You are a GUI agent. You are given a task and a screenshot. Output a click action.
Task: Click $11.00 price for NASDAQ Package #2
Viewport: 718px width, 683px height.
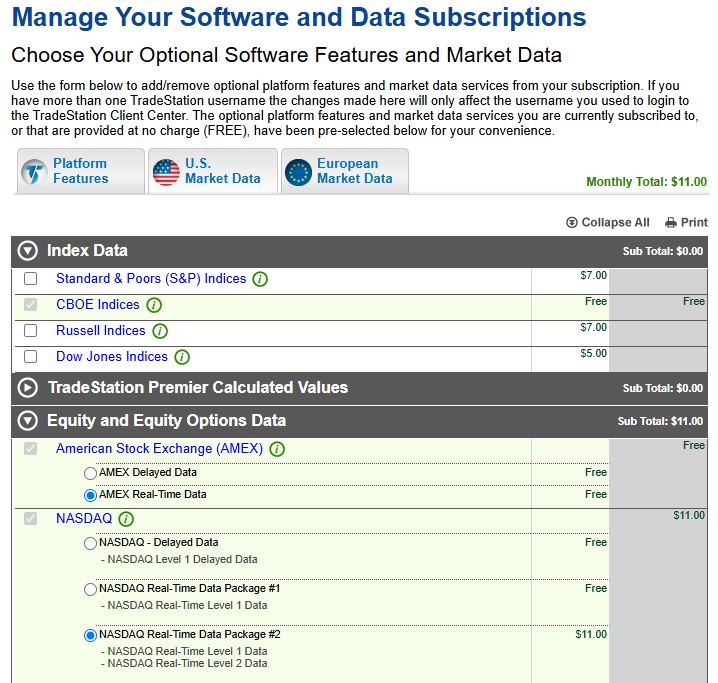click(x=591, y=634)
